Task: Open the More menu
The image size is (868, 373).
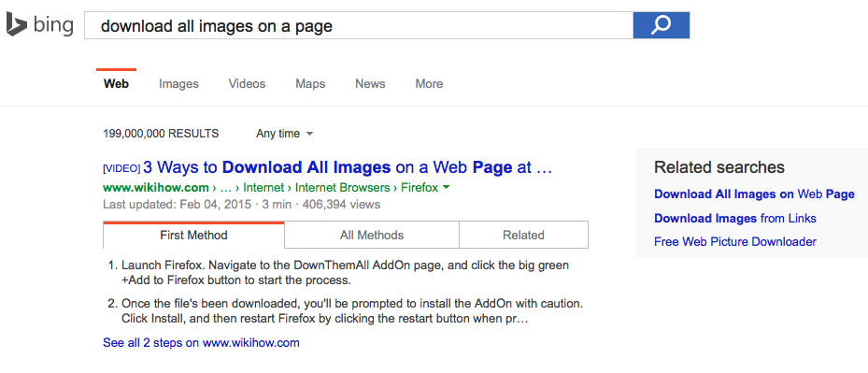Action: 429,84
